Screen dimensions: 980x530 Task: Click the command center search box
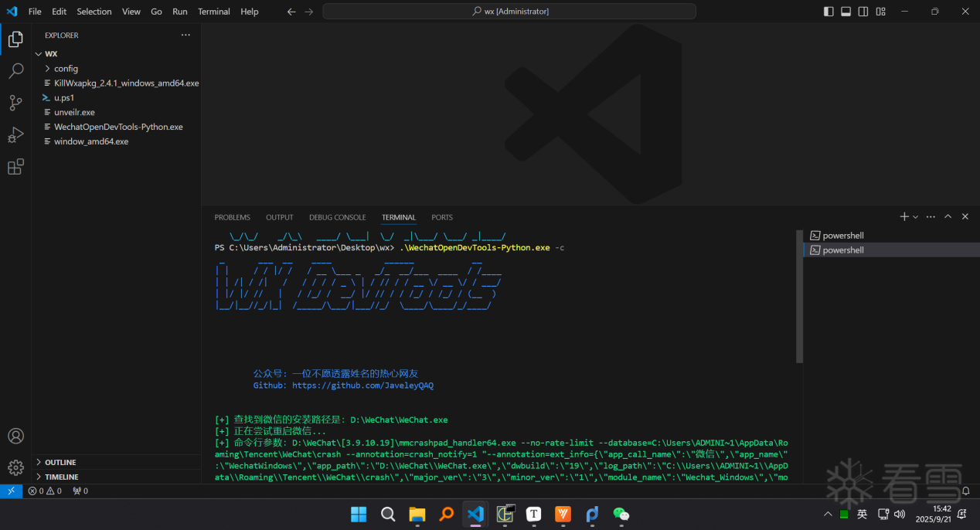pyautogui.click(x=509, y=12)
